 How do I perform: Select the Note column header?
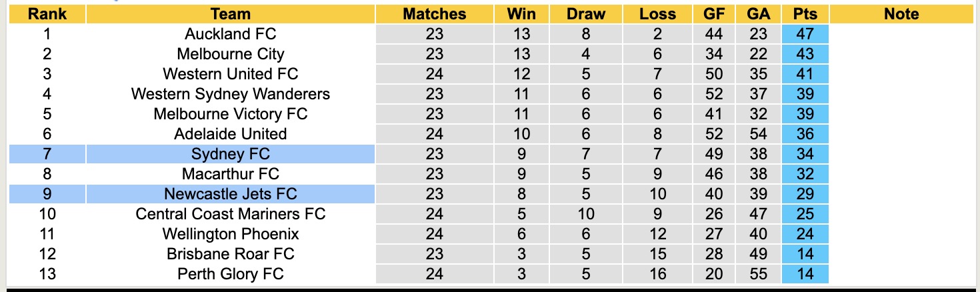(x=901, y=14)
